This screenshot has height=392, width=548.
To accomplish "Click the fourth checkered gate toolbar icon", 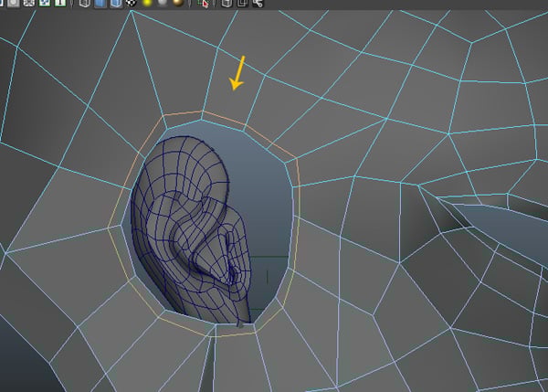I will click(x=46, y=4).
